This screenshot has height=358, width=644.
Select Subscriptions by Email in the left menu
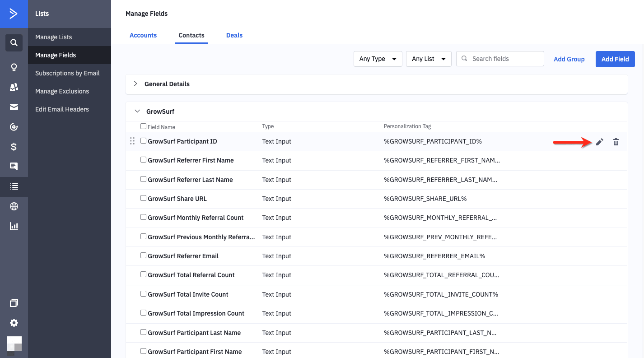click(x=67, y=73)
